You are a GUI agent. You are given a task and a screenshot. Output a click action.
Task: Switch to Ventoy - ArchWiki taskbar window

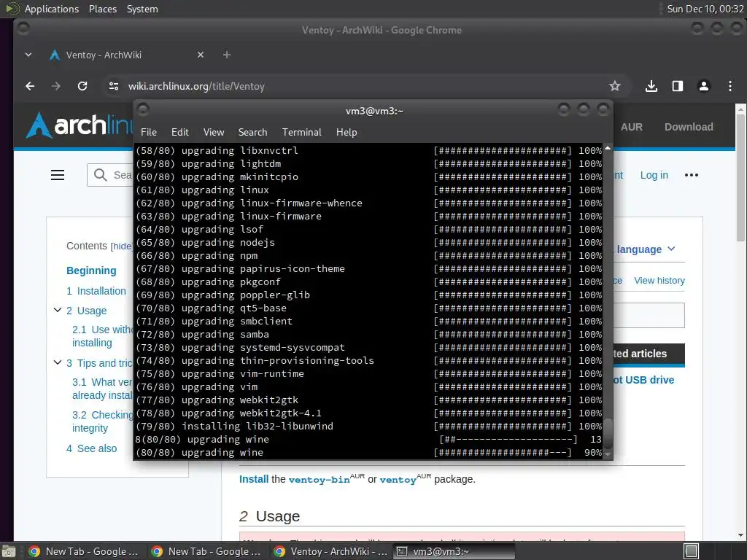[331, 551]
